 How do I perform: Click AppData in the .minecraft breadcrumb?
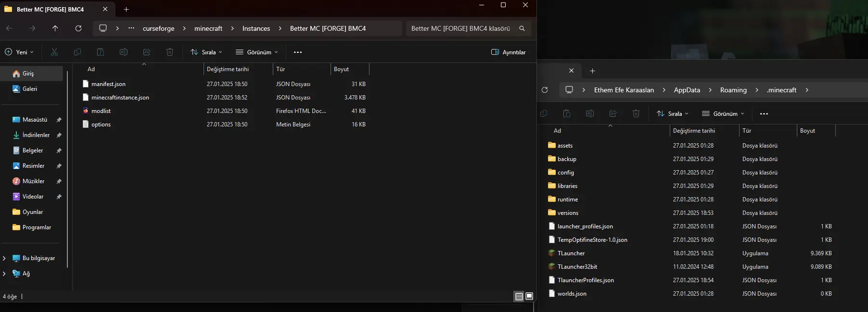687,90
